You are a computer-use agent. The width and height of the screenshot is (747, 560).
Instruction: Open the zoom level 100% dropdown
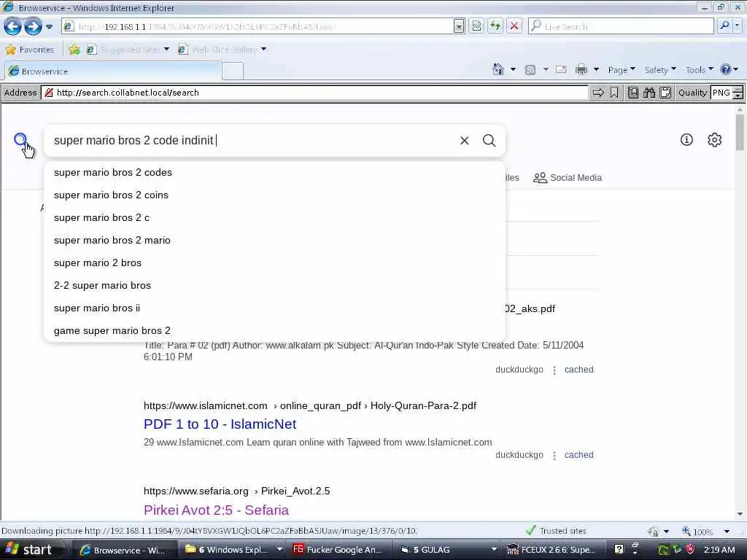point(727,532)
